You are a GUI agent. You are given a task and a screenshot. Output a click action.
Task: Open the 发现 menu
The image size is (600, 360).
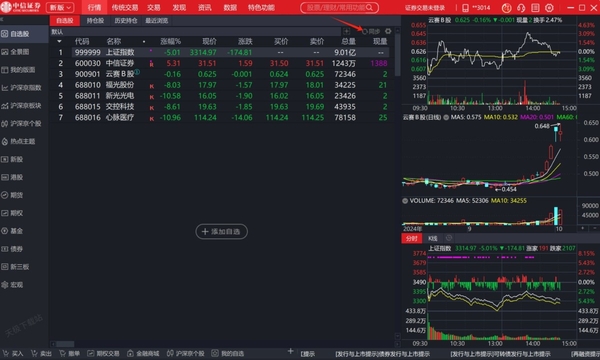point(179,8)
